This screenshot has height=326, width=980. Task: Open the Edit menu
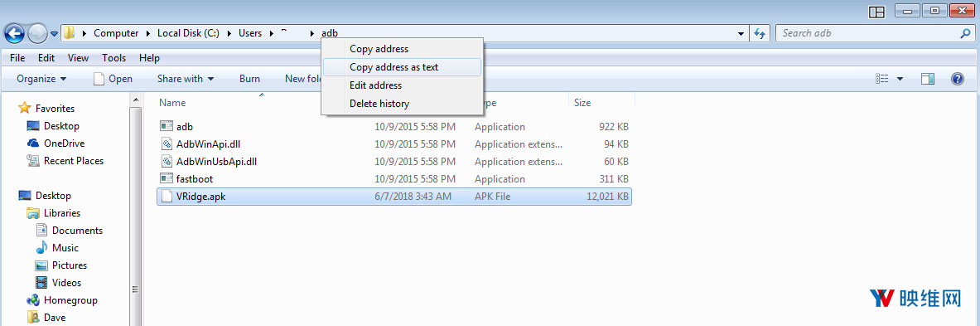(x=46, y=57)
